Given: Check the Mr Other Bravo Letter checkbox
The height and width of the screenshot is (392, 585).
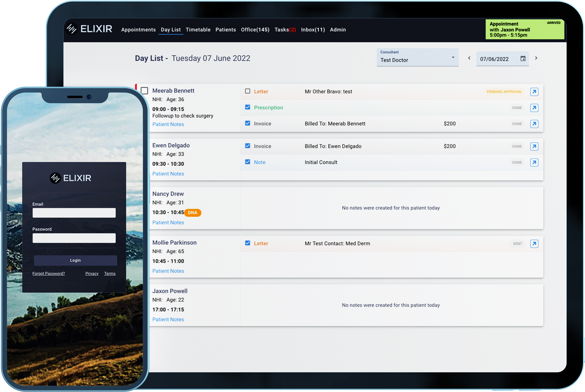Looking at the screenshot, I should [248, 91].
